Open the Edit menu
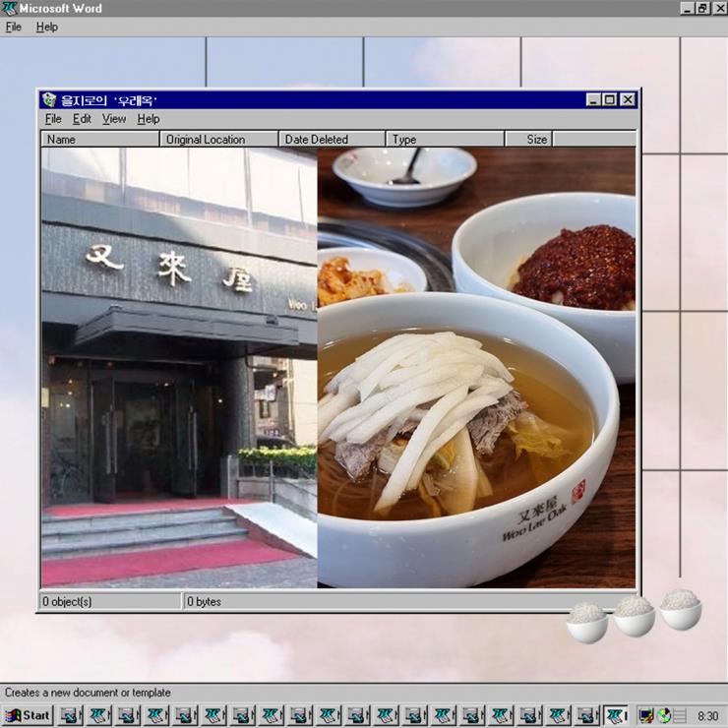728x728 pixels. pyautogui.click(x=82, y=119)
